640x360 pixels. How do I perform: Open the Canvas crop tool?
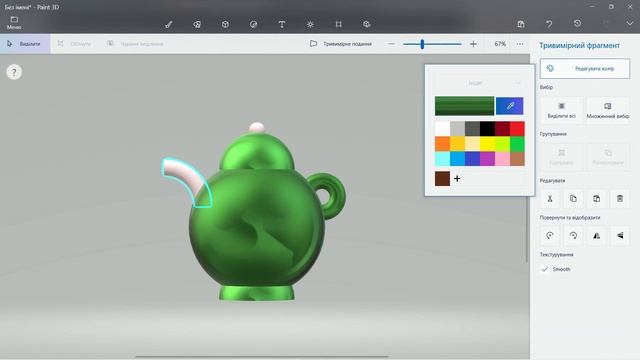pyautogui.click(x=338, y=24)
